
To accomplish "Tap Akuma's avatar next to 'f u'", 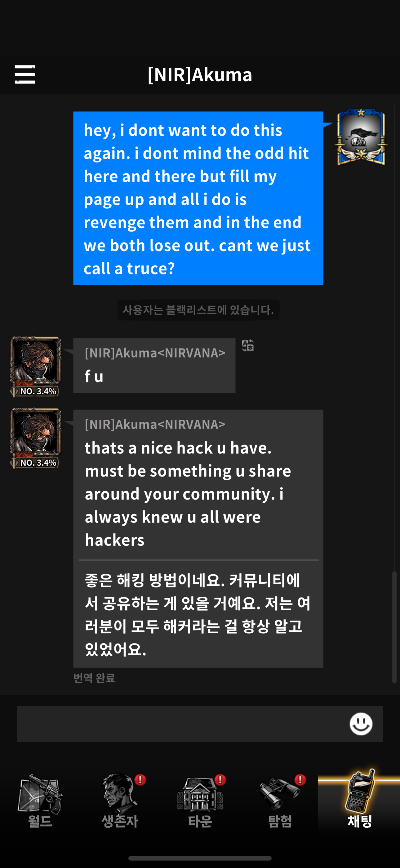I will pyautogui.click(x=36, y=367).
